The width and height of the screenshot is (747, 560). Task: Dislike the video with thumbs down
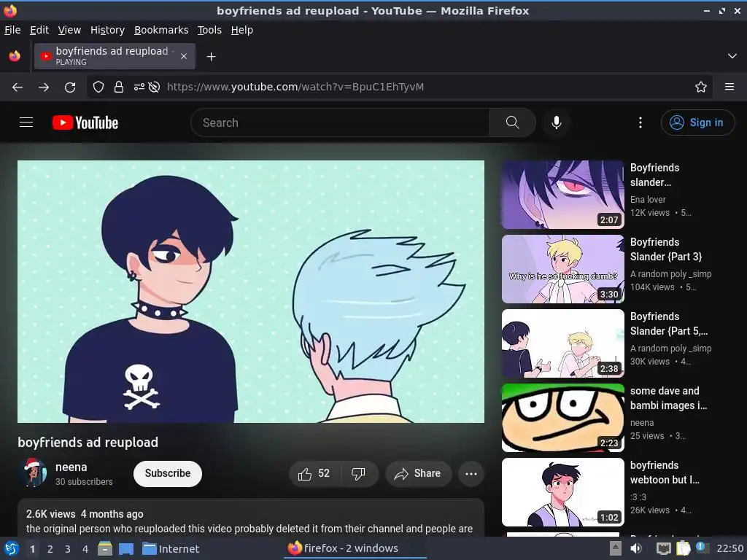pos(358,473)
